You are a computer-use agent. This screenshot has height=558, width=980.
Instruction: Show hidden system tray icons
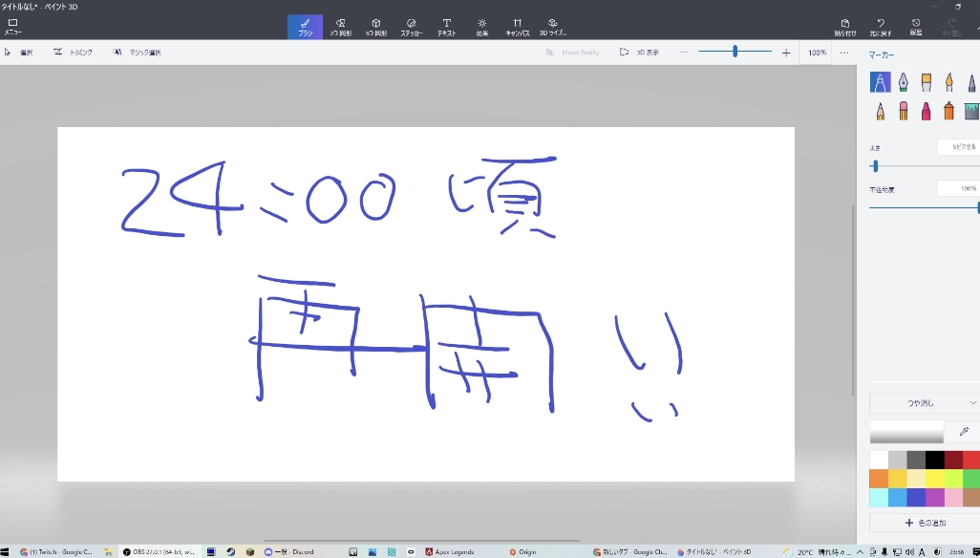coord(860,551)
